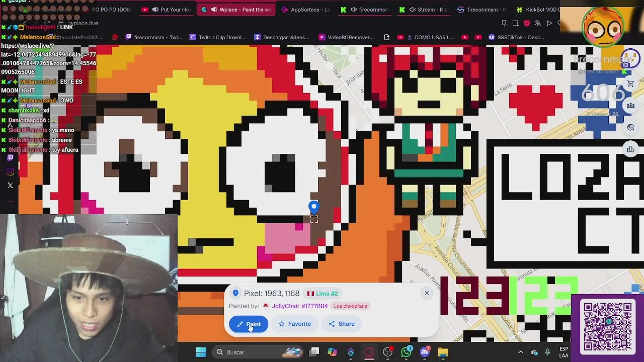Image resolution: width=644 pixels, height=362 pixels.
Task: Switch to the PO PO PO tab
Action: [108, 10]
